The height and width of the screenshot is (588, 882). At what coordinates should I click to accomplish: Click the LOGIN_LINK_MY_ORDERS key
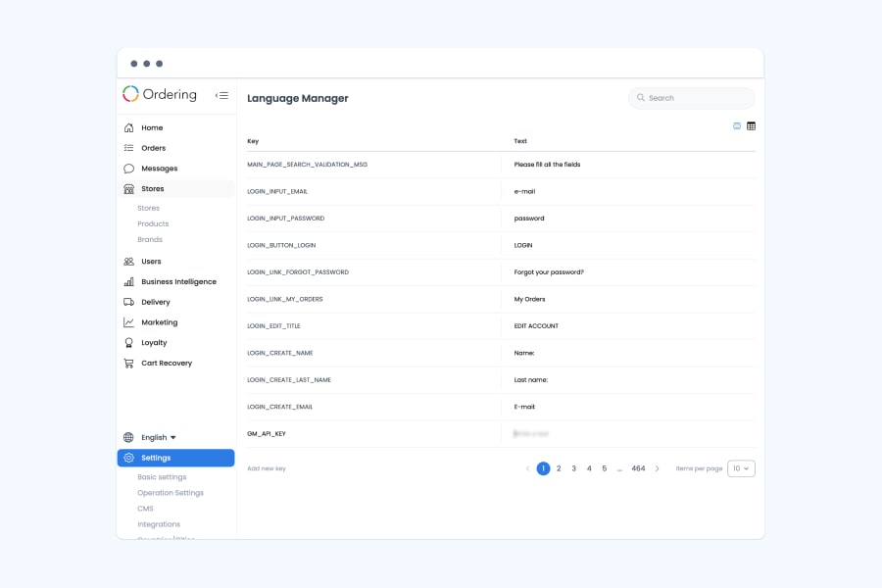pos(284,299)
